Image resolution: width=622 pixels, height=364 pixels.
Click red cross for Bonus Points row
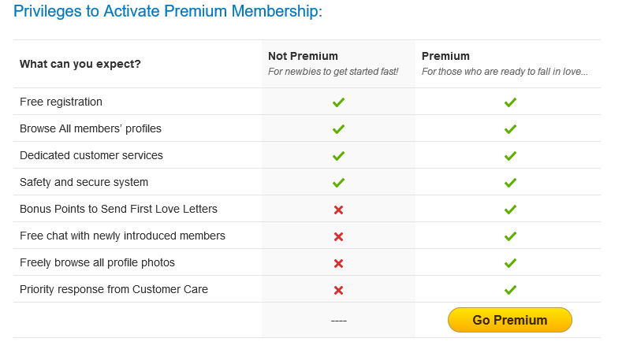[x=338, y=210]
